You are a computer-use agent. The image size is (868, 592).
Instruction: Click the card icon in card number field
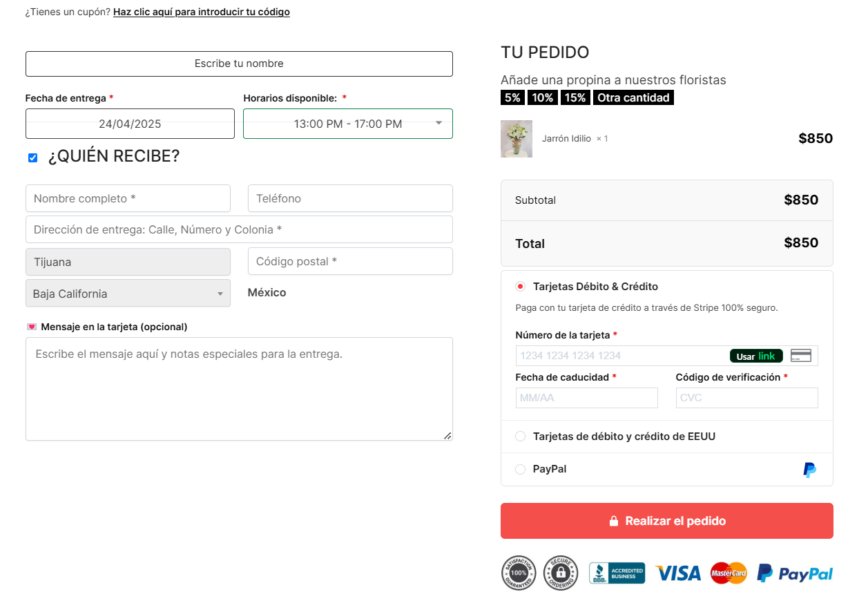point(800,356)
